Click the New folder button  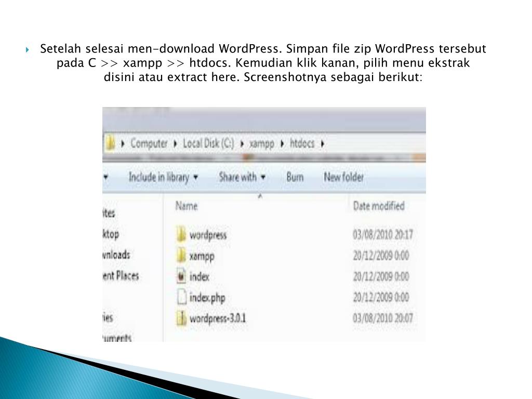click(x=344, y=177)
